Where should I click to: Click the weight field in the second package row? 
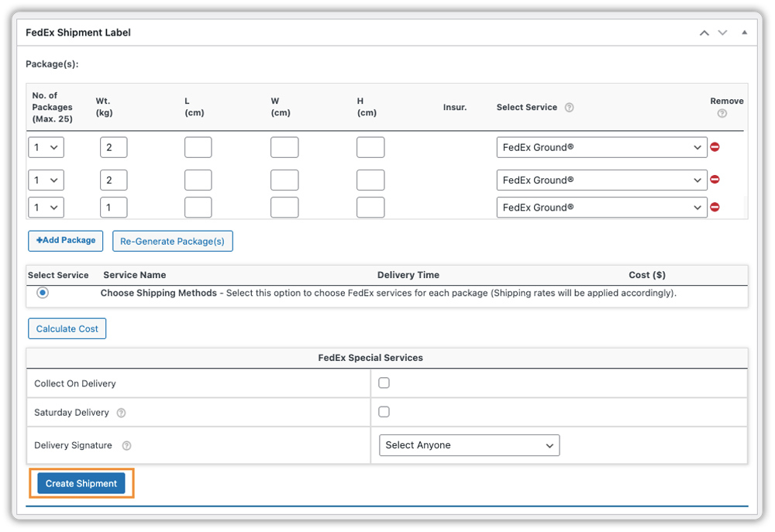pyautogui.click(x=114, y=180)
